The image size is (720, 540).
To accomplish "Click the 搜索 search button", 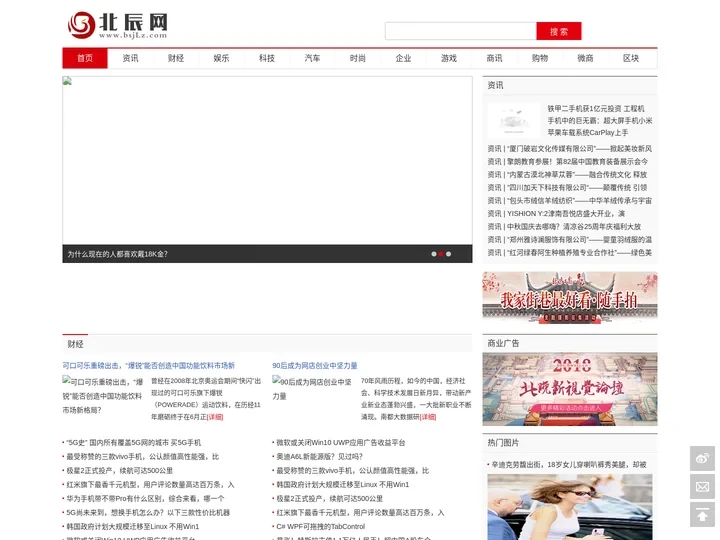I will coord(559,31).
